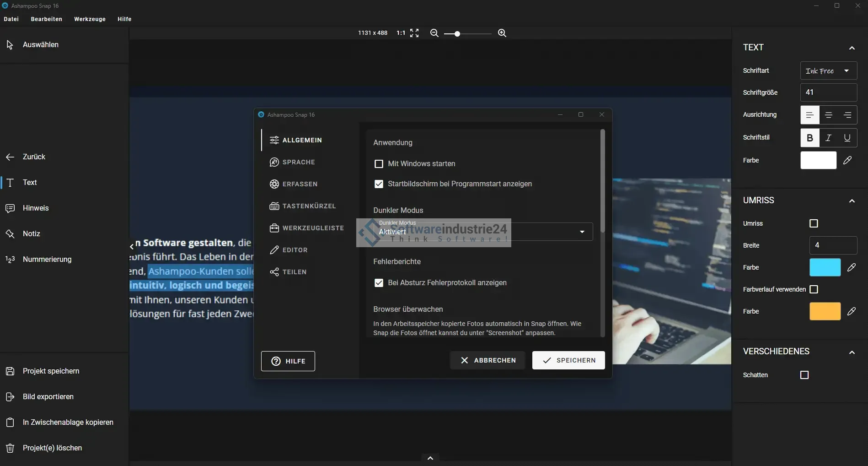Uncheck Bei Absturz Fehlerprotokoll anzeigen
Image resolution: width=868 pixels, height=466 pixels.
[x=379, y=283]
